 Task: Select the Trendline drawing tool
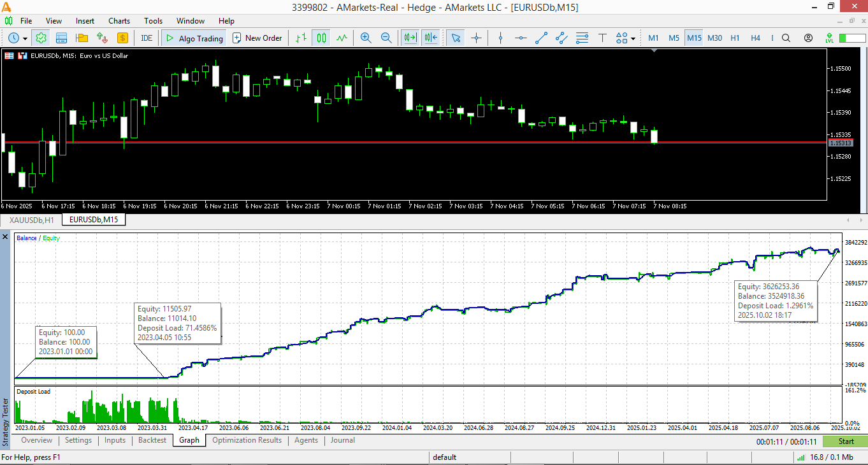click(x=541, y=38)
